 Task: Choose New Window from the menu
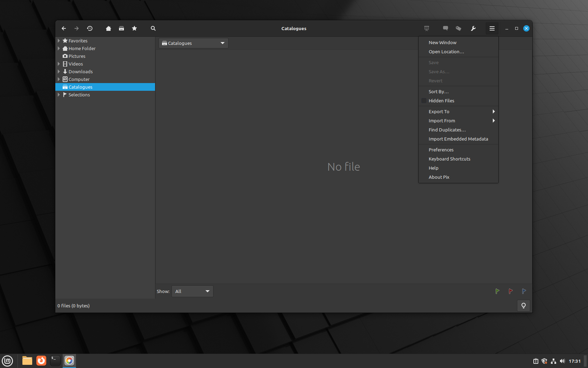[458, 42]
